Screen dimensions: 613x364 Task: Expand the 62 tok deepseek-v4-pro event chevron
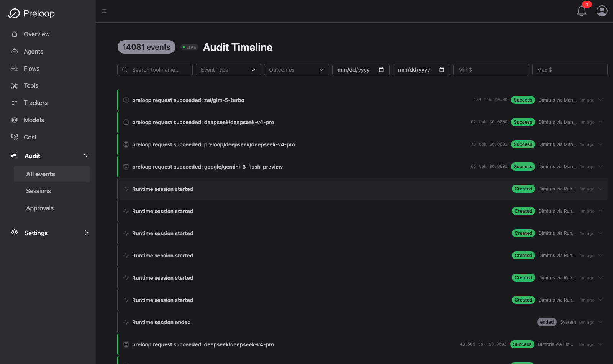click(x=600, y=122)
